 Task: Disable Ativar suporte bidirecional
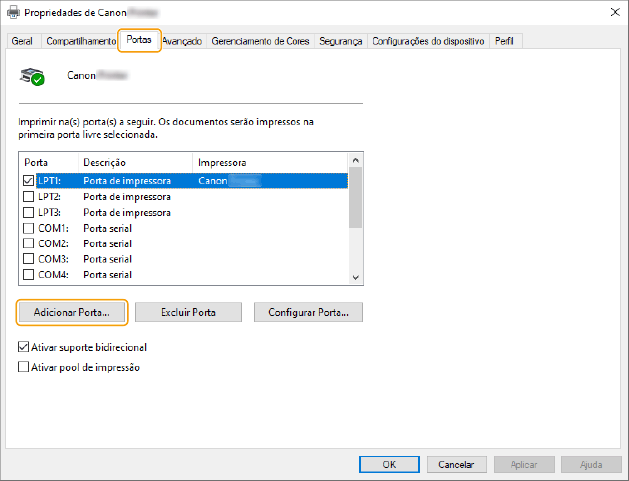[24, 347]
